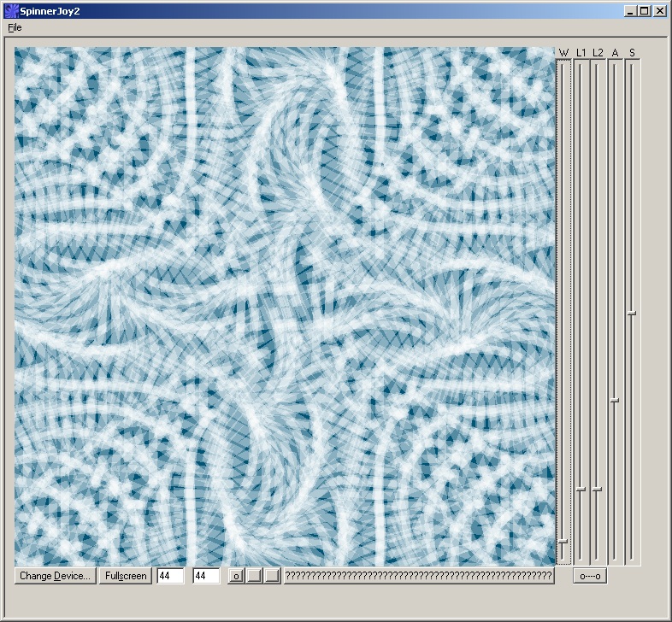Click the first input field showing 44
This screenshot has height=622, width=672.
point(170,576)
